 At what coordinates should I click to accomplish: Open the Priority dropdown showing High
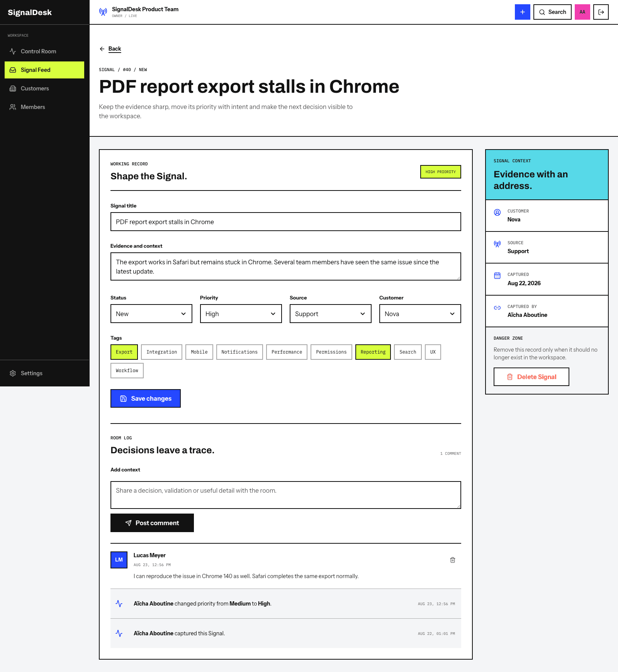tap(241, 314)
